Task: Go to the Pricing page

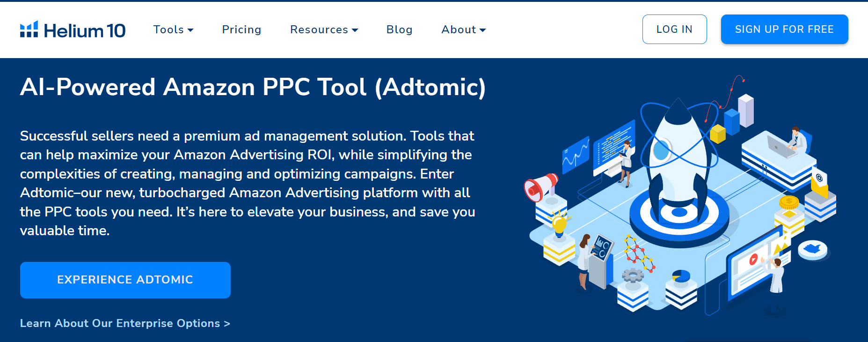Action: point(241,30)
